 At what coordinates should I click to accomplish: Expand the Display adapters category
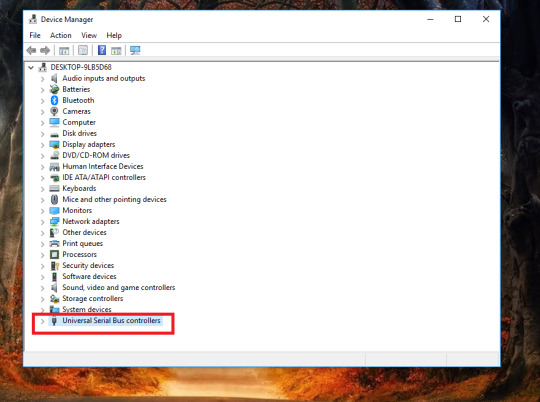tap(42, 145)
